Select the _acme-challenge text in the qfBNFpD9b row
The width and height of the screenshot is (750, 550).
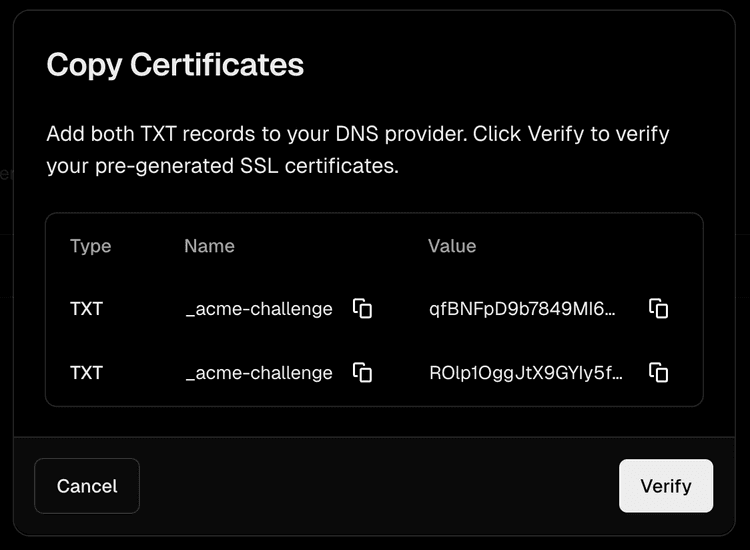click(259, 309)
